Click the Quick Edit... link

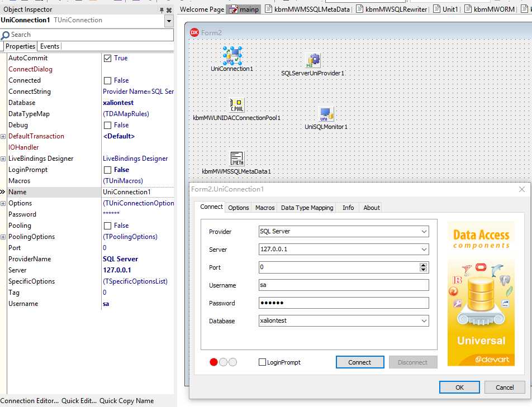pyautogui.click(x=79, y=401)
